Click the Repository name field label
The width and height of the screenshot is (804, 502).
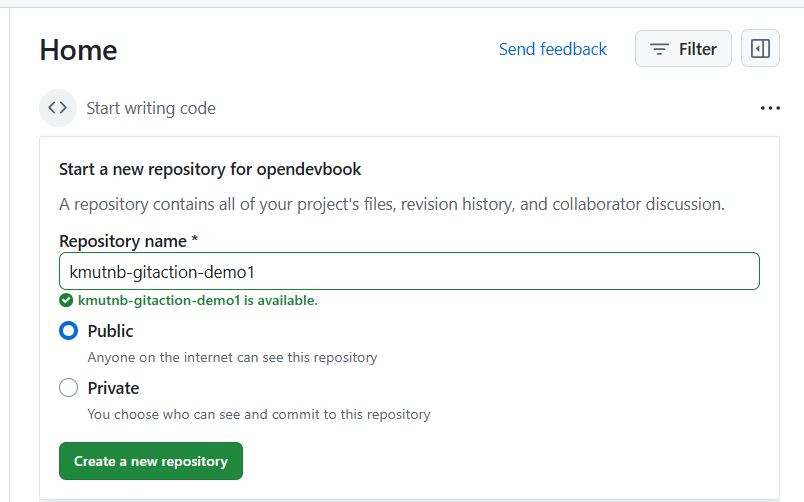pyautogui.click(x=129, y=241)
